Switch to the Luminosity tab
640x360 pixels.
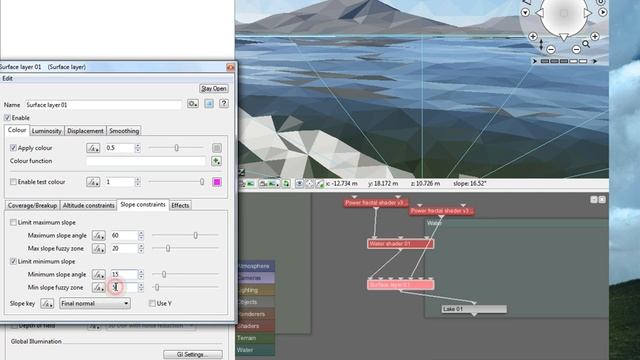pyautogui.click(x=47, y=131)
